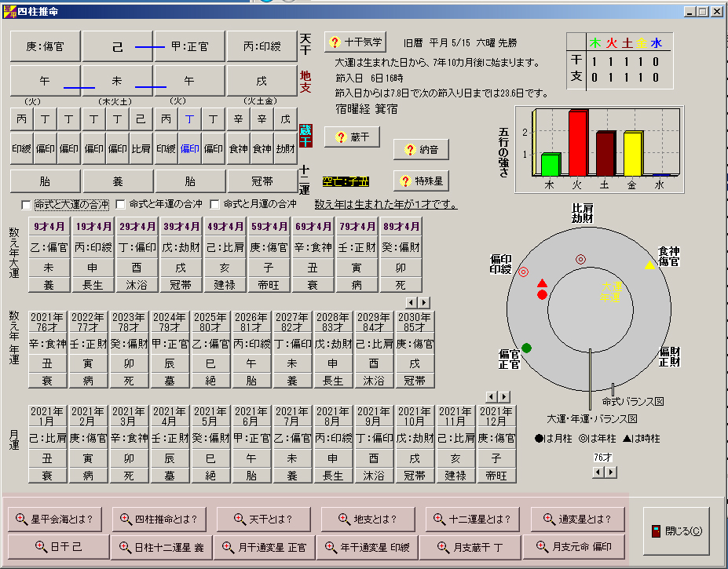Select the 89才4月 column header in 大運
The image size is (728, 569).
click(401, 227)
